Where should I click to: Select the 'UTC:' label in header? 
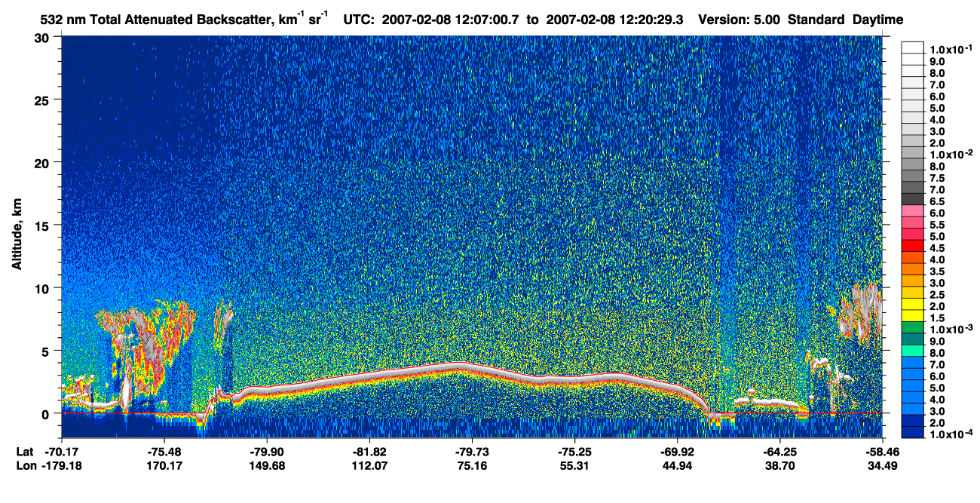coord(360,20)
